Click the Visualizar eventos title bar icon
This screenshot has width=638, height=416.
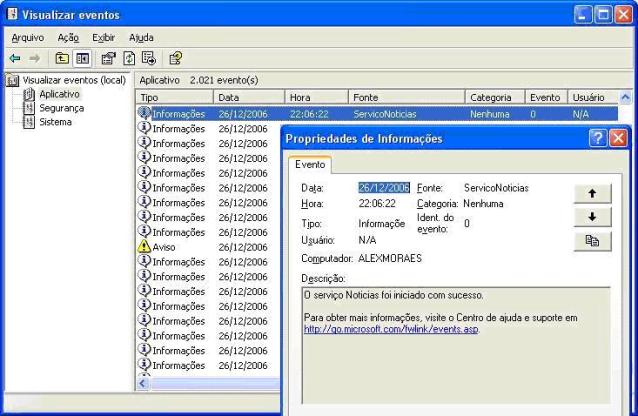(x=13, y=14)
